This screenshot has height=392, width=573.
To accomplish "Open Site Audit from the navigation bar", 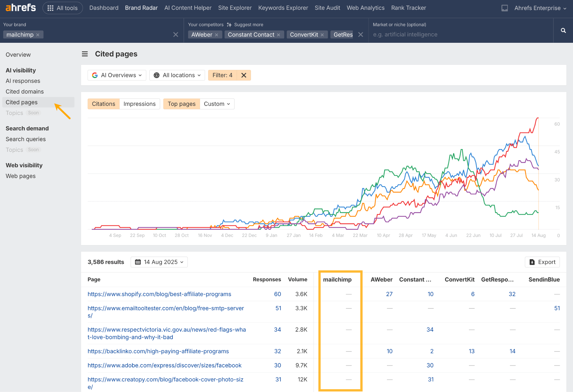I will (x=327, y=8).
